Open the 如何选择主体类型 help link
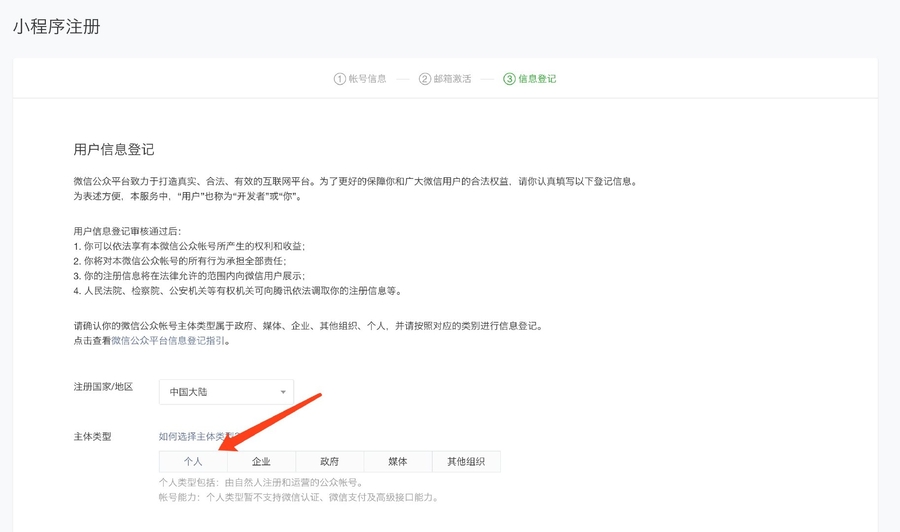Image resolution: width=900 pixels, height=532 pixels. (x=196, y=436)
